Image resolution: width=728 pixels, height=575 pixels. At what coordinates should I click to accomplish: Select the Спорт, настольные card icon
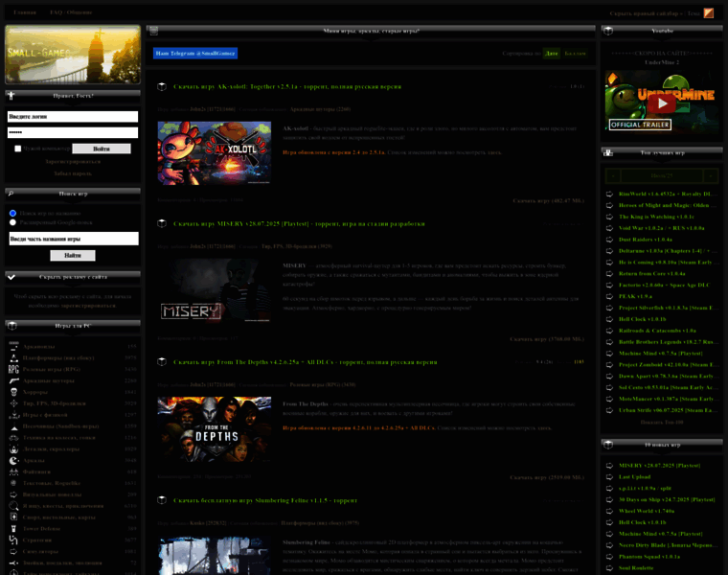point(14,517)
